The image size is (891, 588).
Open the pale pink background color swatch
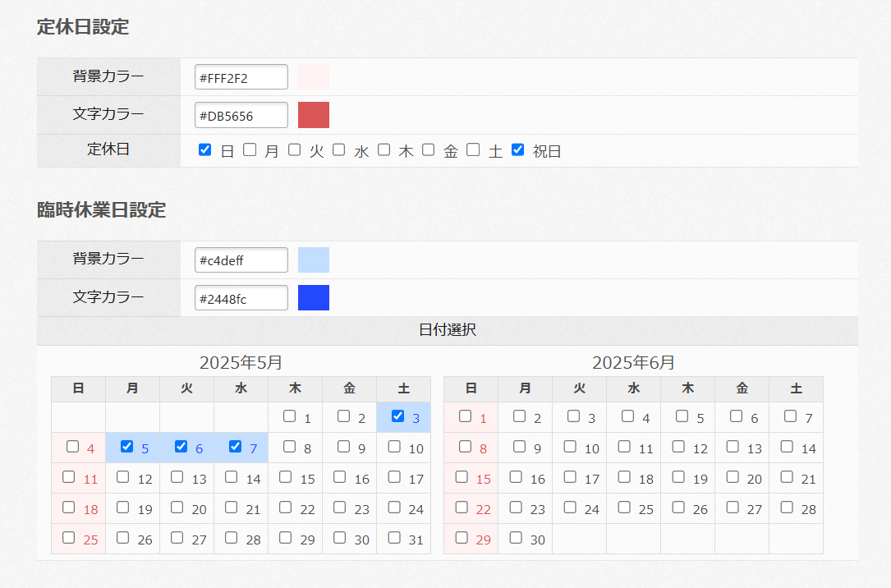coord(314,77)
